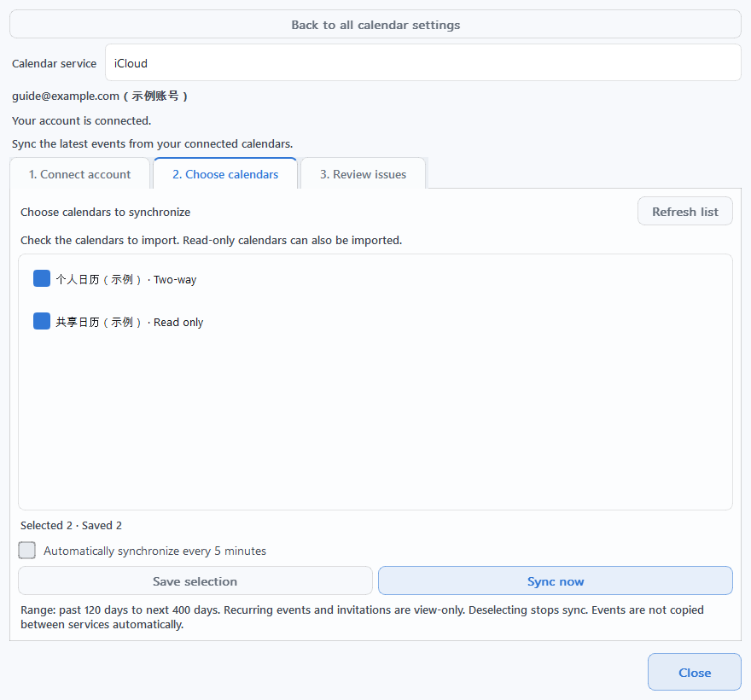Start syncing with Sync now
Screen dimensions: 751x700
555,580
